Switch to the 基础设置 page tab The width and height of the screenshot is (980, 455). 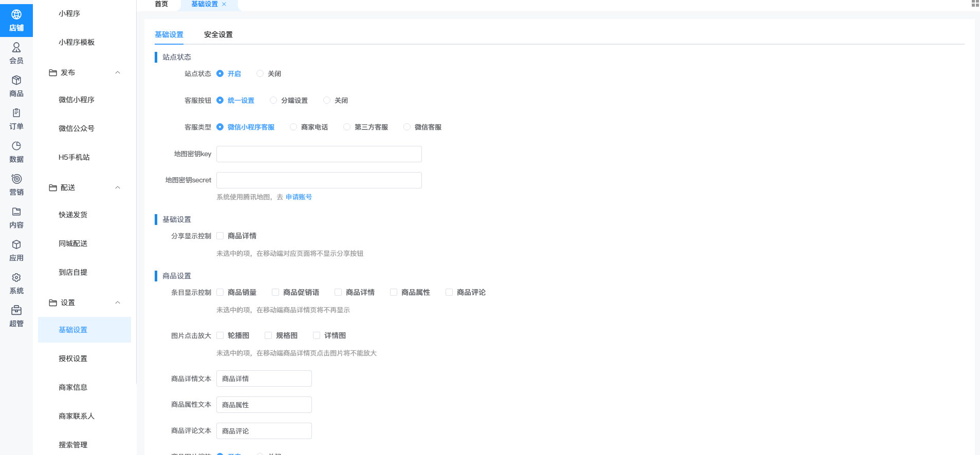(x=205, y=4)
